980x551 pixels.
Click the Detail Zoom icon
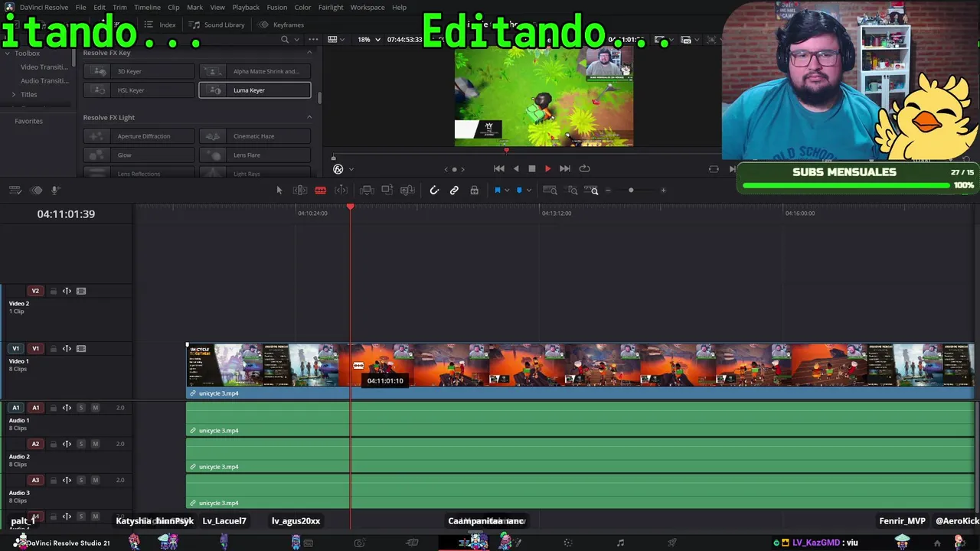[x=573, y=191]
